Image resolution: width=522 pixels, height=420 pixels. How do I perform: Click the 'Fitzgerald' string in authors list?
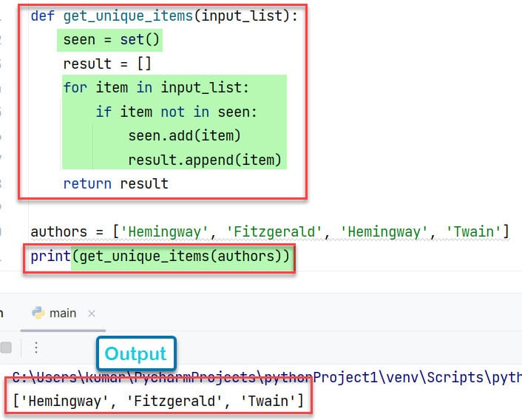pyautogui.click(x=274, y=231)
